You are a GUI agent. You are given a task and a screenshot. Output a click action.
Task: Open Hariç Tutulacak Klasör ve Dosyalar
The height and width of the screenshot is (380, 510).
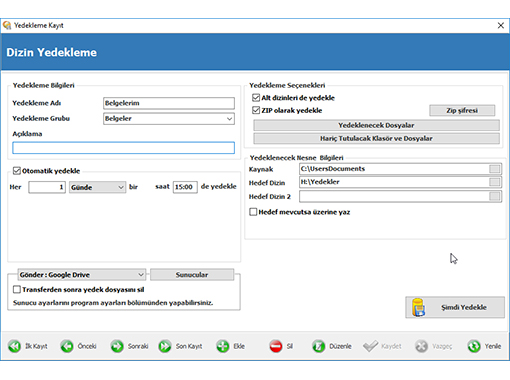click(376, 138)
